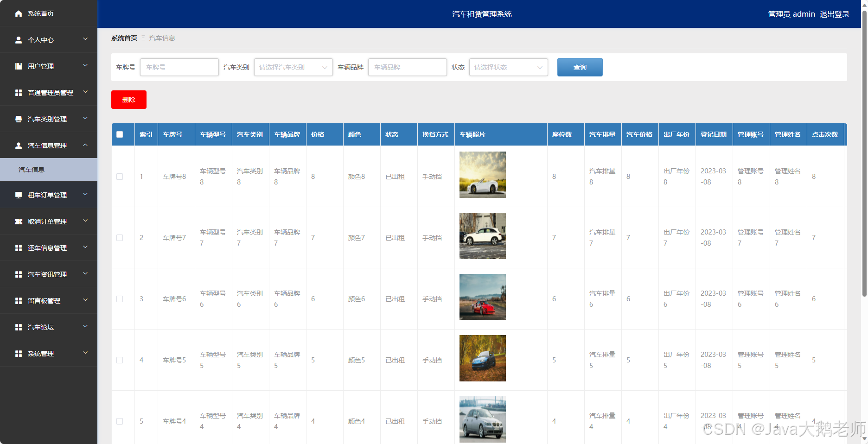
Task: Expand the 留言板管理 chevron
Action: pyautogui.click(x=85, y=300)
